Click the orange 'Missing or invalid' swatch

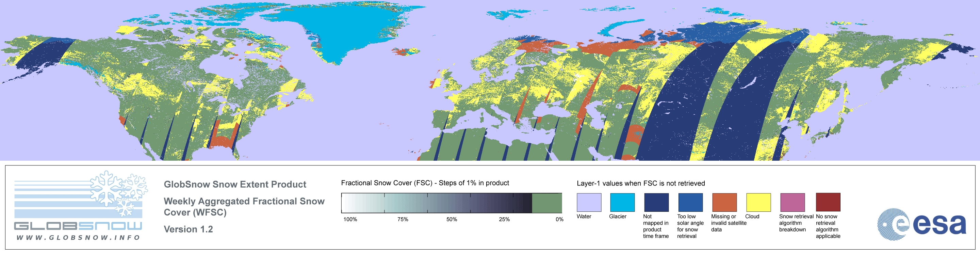click(724, 202)
